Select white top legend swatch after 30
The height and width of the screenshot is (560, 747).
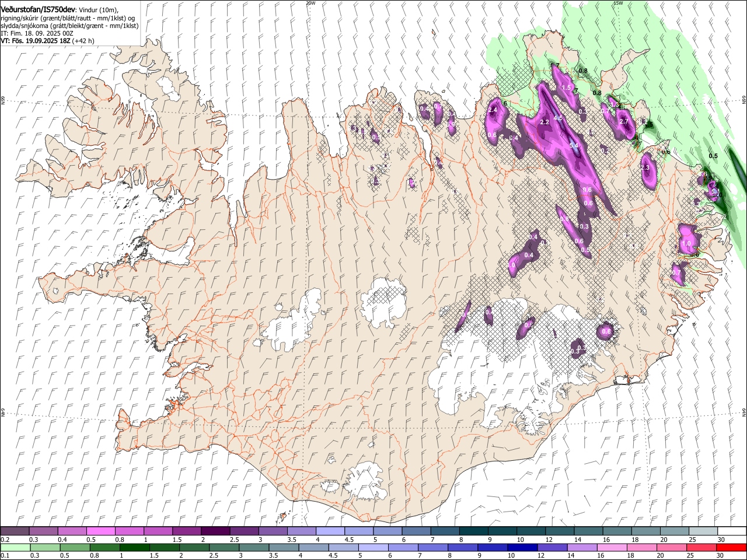tap(732, 531)
